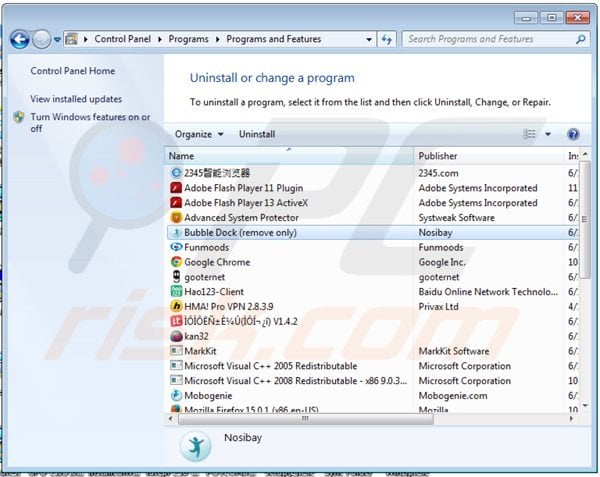The image size is (600, 477).
Task: Select Visual C++ 2008 Redistributable icon
Action: [176, 381]
